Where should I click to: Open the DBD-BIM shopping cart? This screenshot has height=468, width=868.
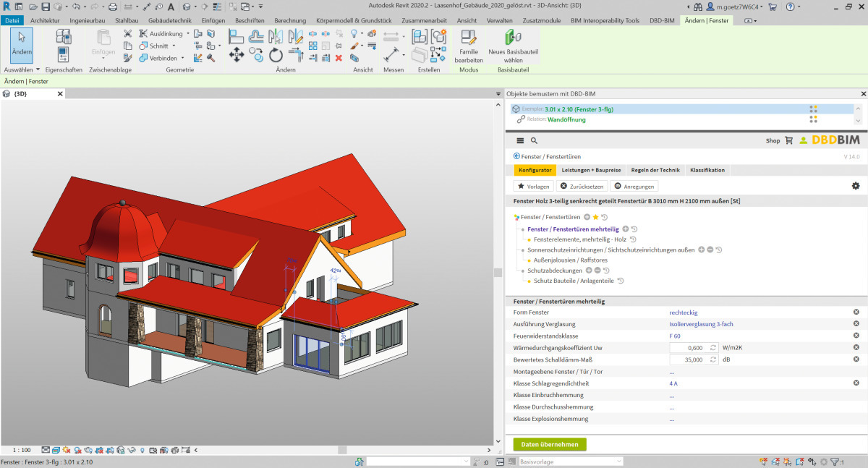click(x=789, y=140)
